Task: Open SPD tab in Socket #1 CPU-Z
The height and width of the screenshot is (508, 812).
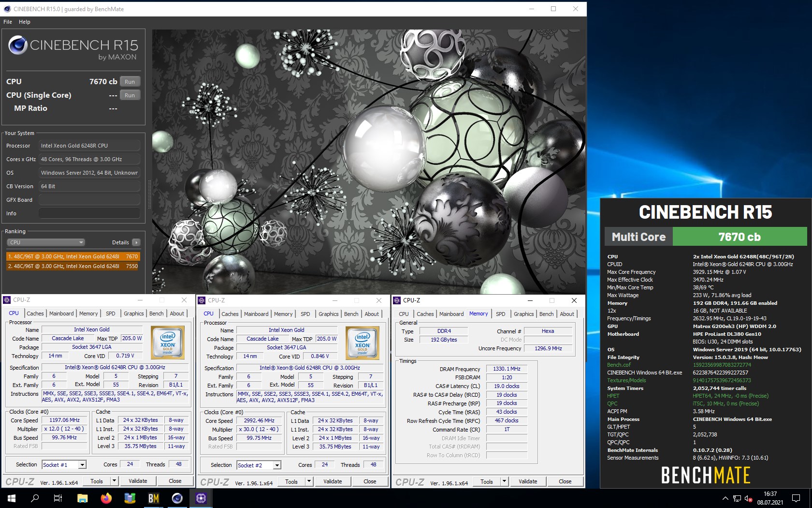Action: 111,314
